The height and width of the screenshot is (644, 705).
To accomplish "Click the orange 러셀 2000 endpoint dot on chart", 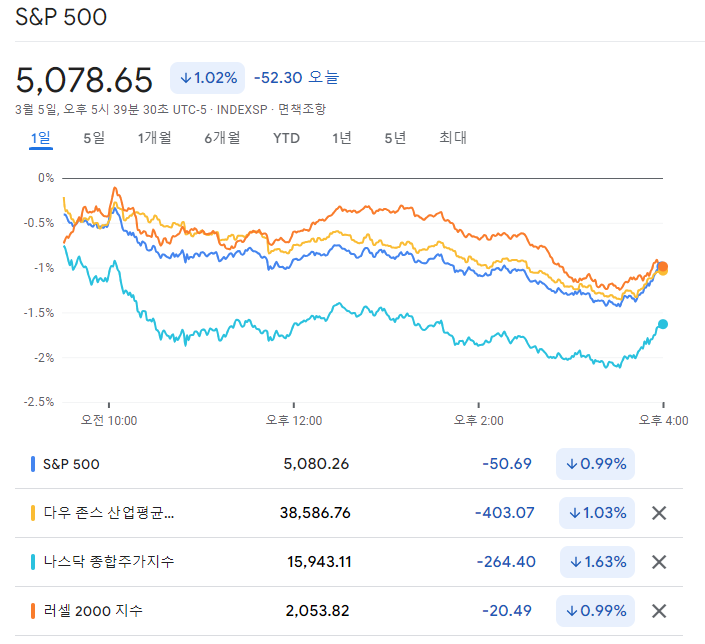I will [x=663, y=266].
